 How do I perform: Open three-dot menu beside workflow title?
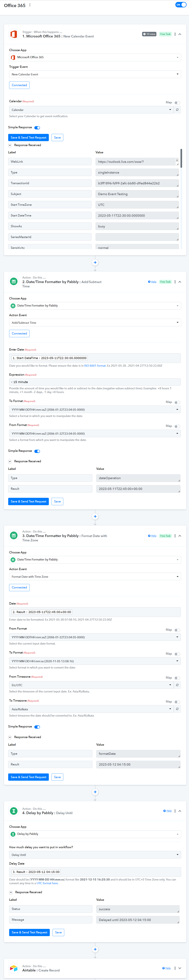30,5
